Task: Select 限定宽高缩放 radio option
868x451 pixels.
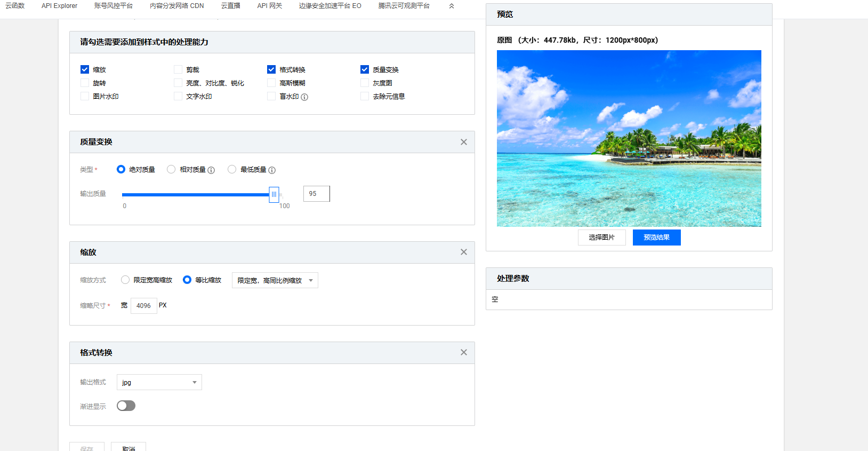Action: (x=125, y=280)
